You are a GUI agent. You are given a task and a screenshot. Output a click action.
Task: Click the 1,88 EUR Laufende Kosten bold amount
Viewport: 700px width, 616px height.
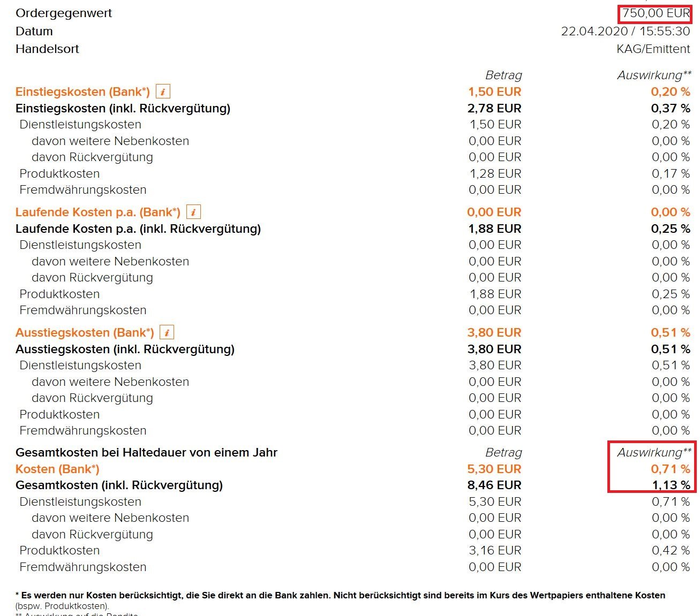coord(494,229)
